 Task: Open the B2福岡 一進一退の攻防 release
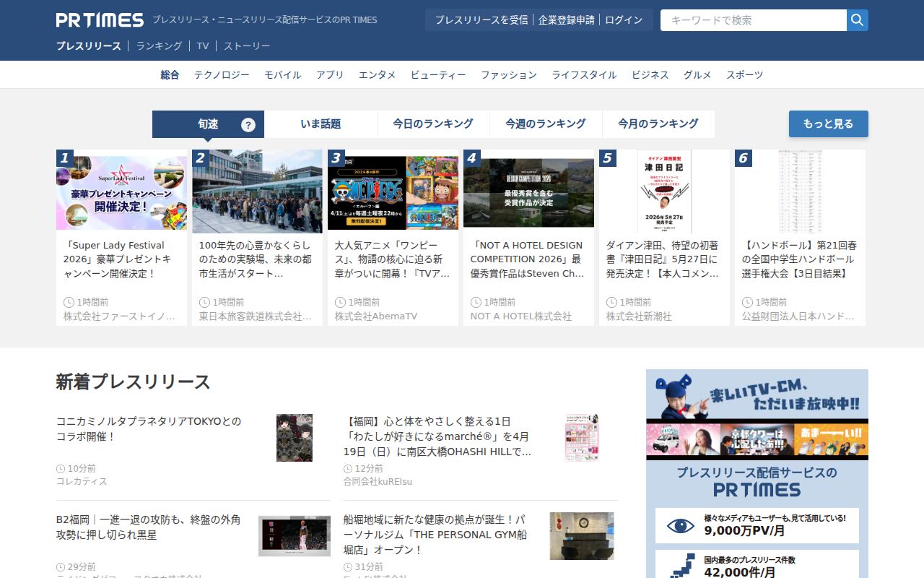click(x=149, y=527)
